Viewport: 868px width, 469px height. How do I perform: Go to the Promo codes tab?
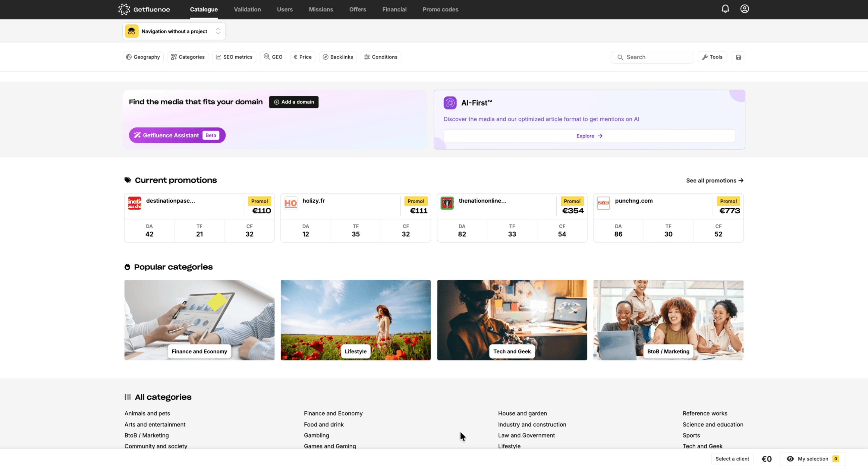point(440,9)
